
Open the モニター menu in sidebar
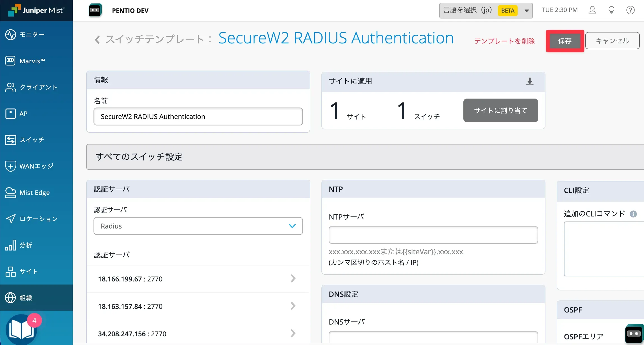[32, 35]
